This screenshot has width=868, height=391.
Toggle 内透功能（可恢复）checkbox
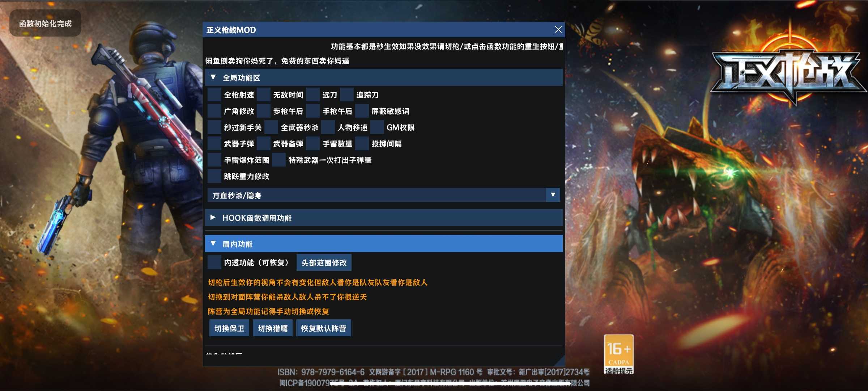(214, 262)
